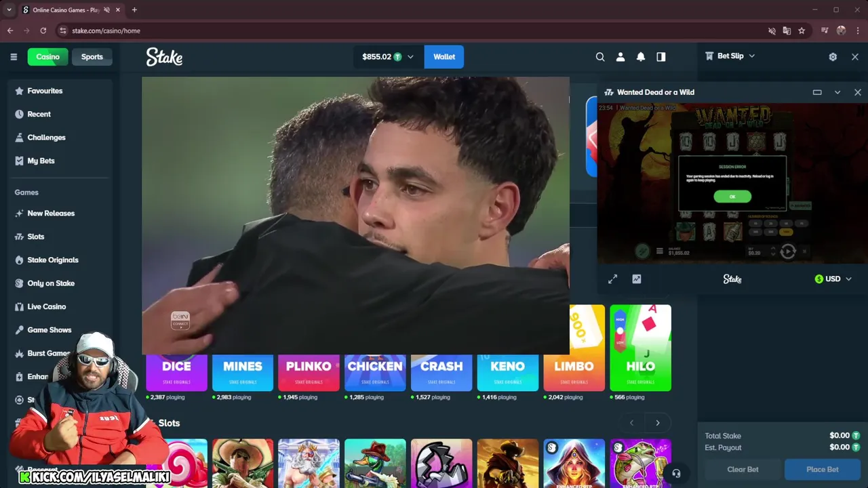Go to Live Casino in the sidebar

47,307
